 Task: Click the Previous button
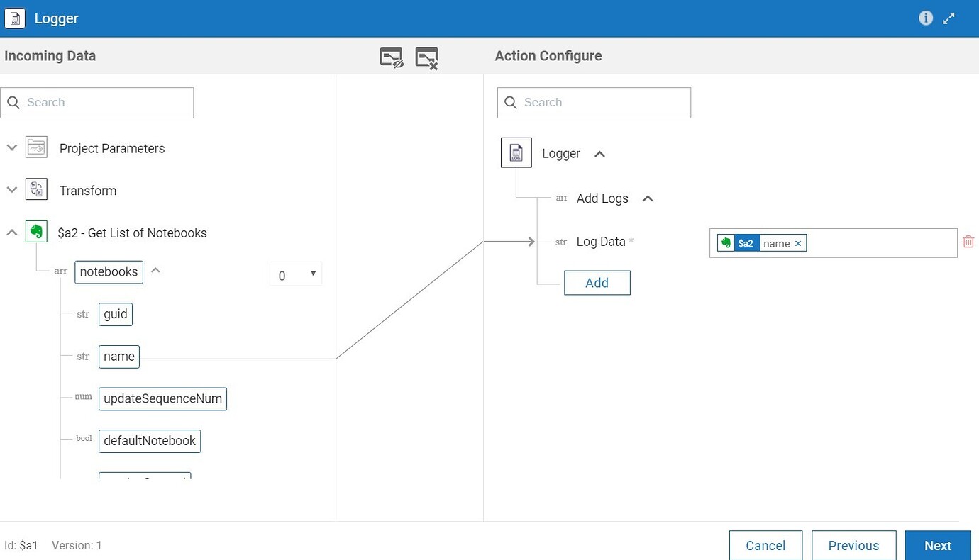click(853, 545)
